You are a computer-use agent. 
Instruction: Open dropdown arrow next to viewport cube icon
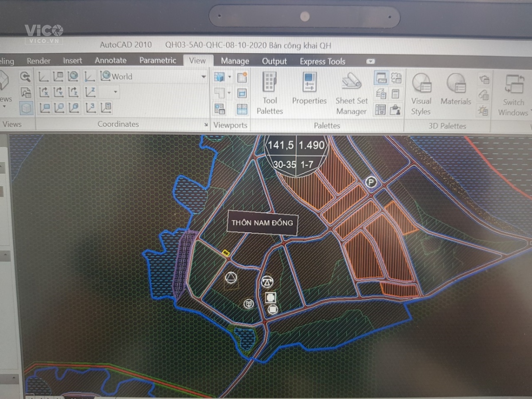(x=230, y=77)
